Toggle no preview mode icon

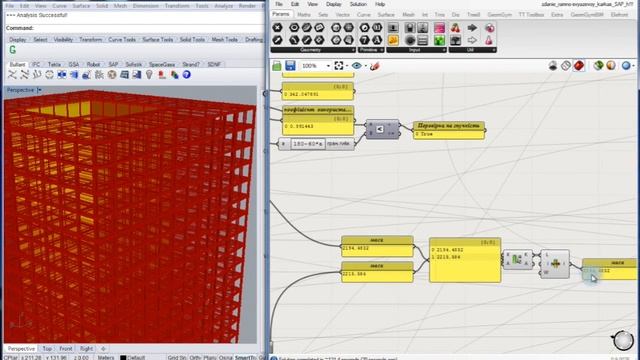click(553, 65)
